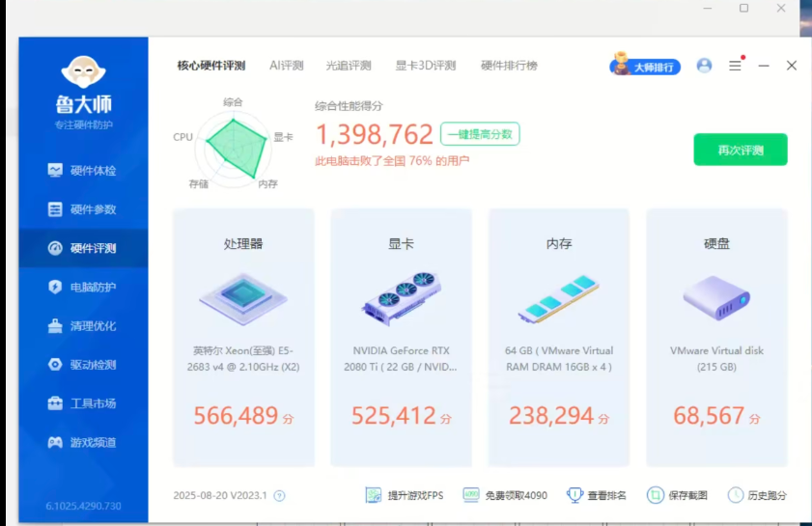Click the 处理器 CPU chip image
Screen dimensions: 812x526
click(243, 299)
